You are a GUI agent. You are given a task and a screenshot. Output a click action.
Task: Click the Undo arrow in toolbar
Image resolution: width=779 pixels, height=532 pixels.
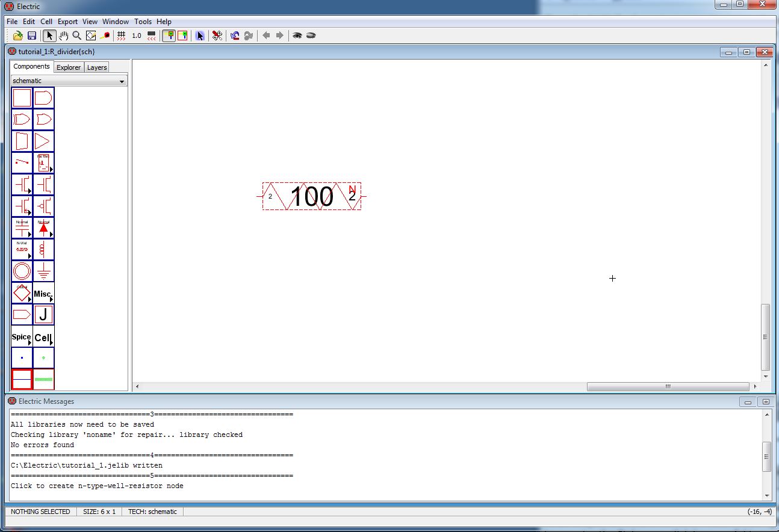(x=235, y=36)
